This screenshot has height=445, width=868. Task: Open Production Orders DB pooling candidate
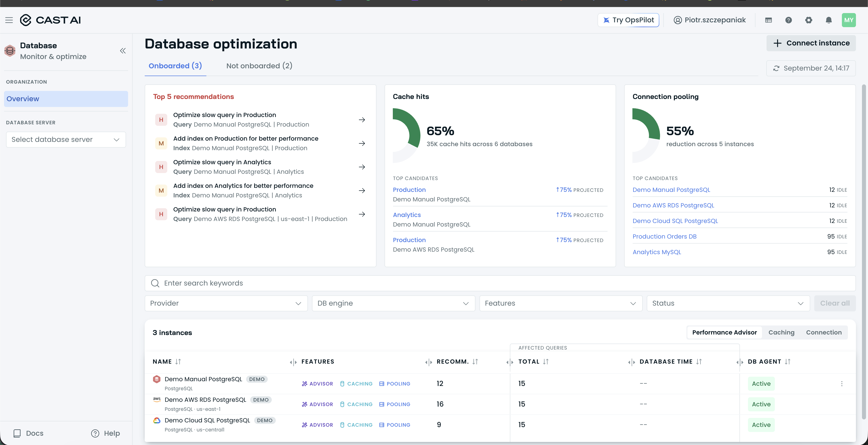coord(665,237)
